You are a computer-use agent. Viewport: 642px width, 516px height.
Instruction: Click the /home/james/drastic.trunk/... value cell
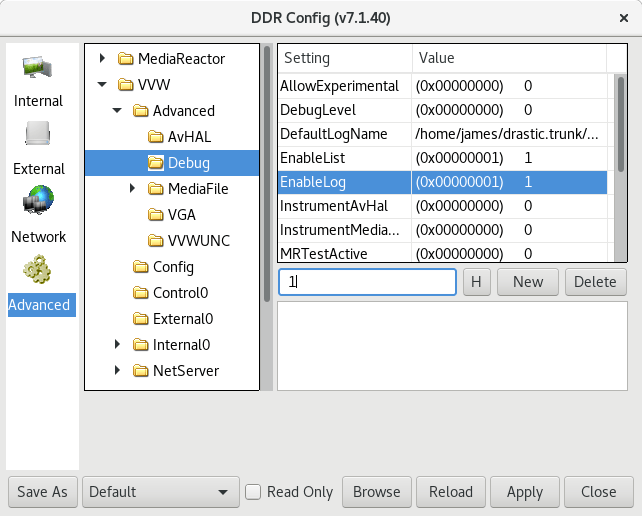pyautogui.click(x=509, y=134)
